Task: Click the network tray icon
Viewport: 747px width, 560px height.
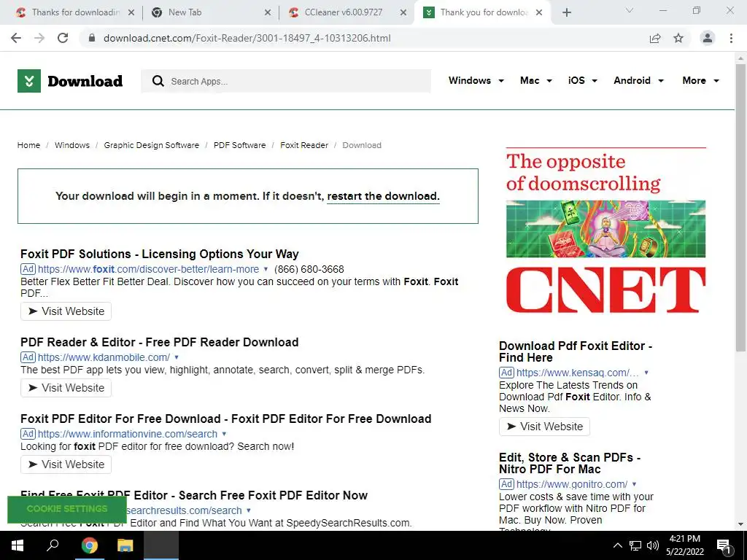Action: (x=635, y=545)
